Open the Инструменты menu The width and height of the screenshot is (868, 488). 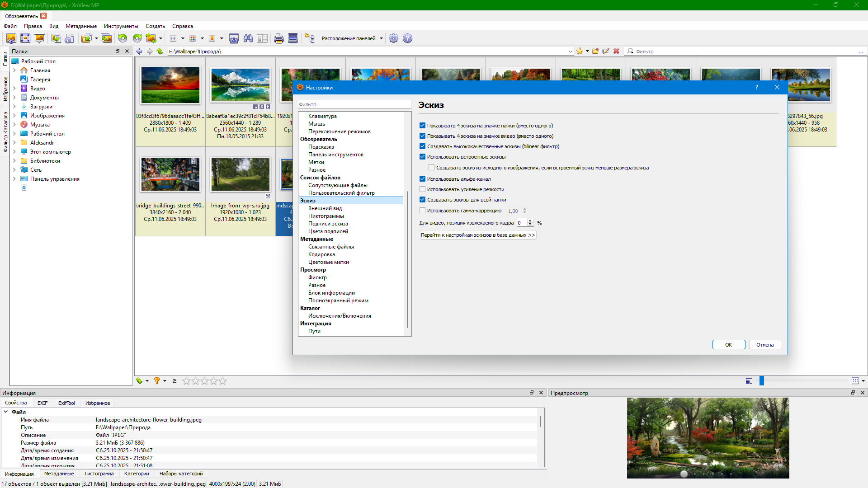(x=121, y=26)
